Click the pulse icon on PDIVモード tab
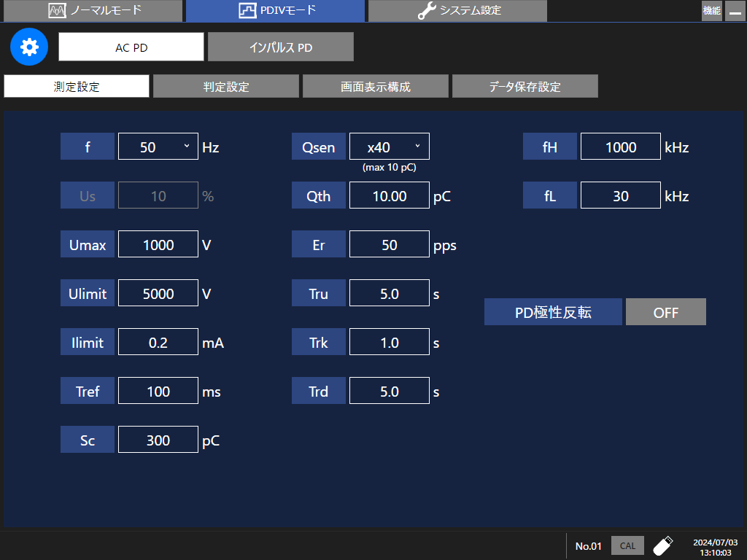 (248, 10)
